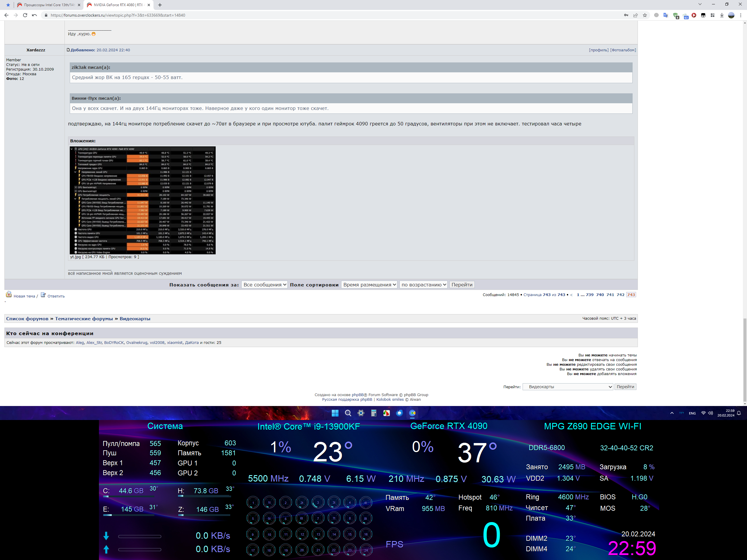Switch to Процессоры Intel Core tab

[x=49, y=5]
